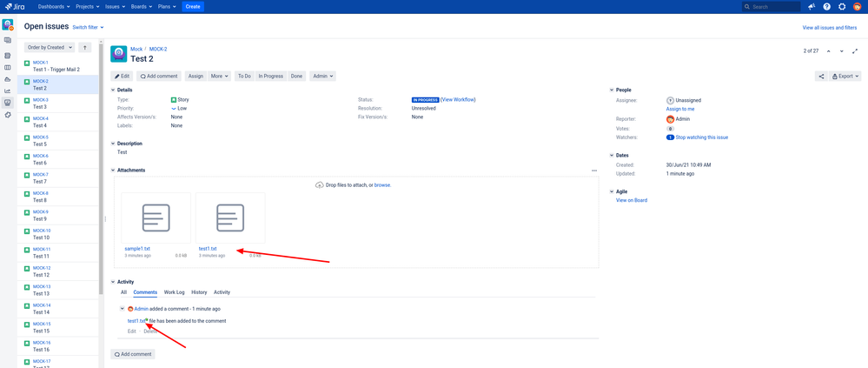Switch to the All activity tab
Screen dimensions: 868x368
124,292
